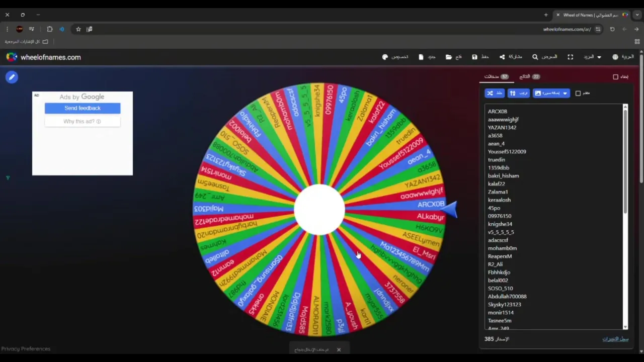The width and height of the screenshot is (644, 362).
Task: Expand the المزيد (More) dropdown menu
Action: (592, 57)
